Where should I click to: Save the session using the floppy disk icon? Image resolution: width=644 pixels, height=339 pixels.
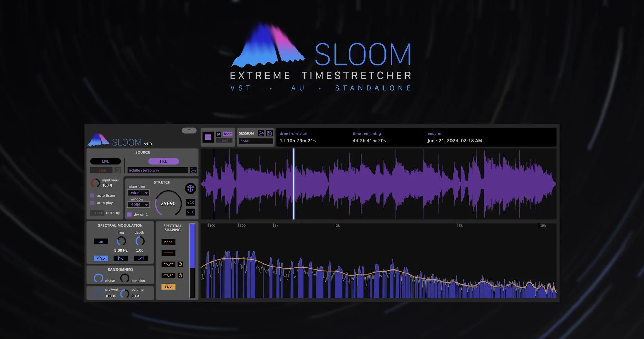pyautogui.click(x=269, y=133)
